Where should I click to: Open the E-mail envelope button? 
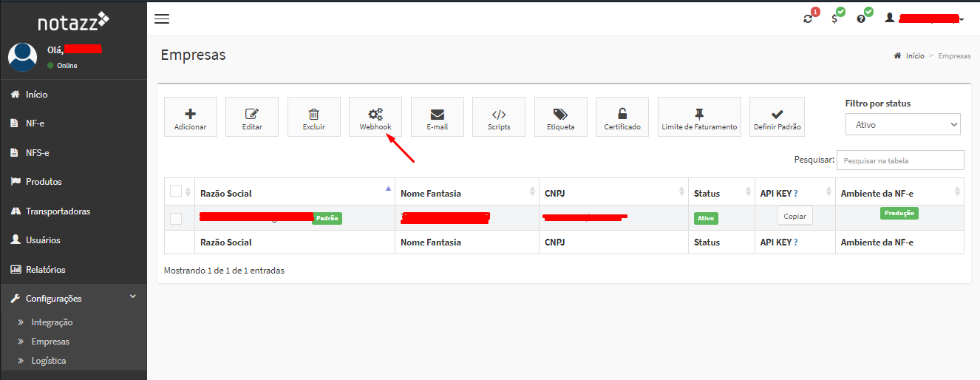point(438,117)
